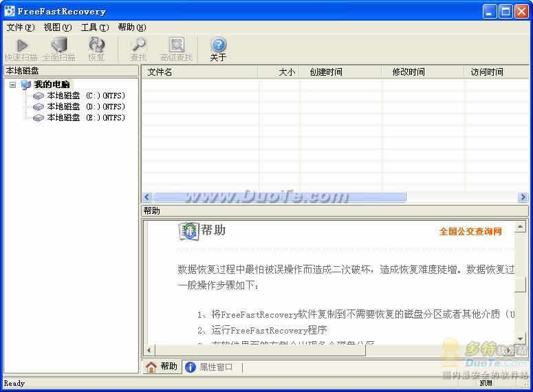This screenshot has width=533, height=392.
Task: Click the FreeFastRecovery title bar app icon
Action: tap(10, 11)
